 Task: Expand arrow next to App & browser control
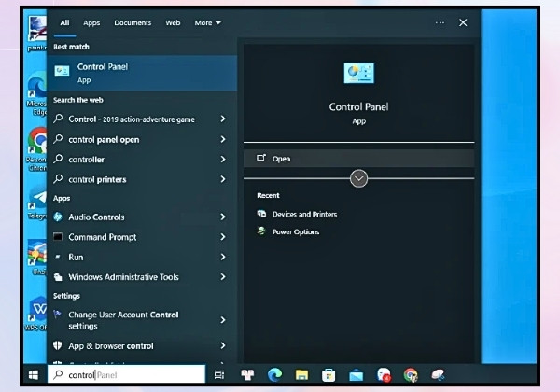coord(223,345)
